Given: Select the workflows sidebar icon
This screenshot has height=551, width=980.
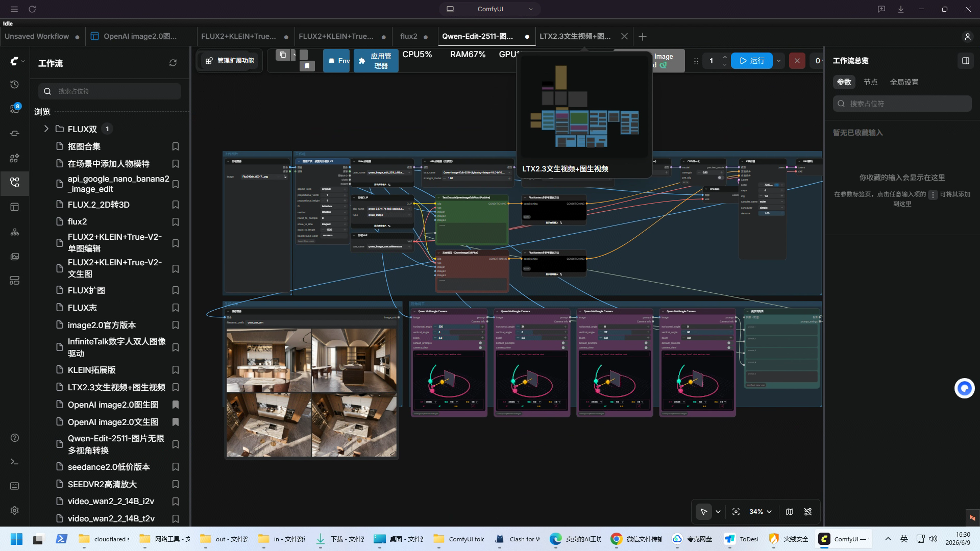Looking at the screenshot, I should click(x=15, y=182).
